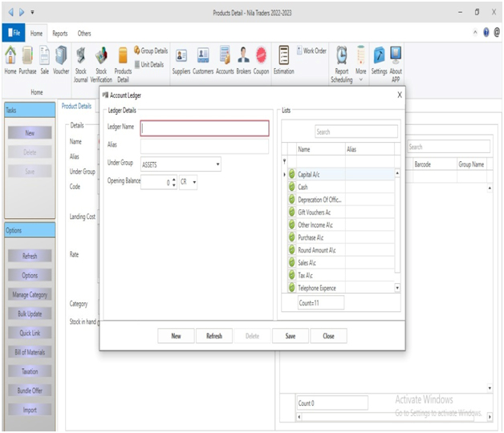Screen dimensions: 504x433
Task: Click Save in Account Ledger dialog
Action: (x=291, y=336)
